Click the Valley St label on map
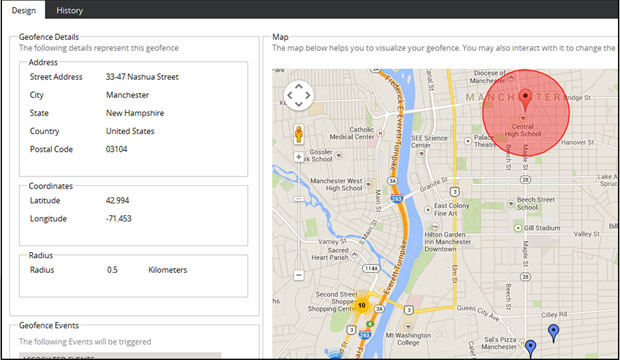 coord(586,234)
